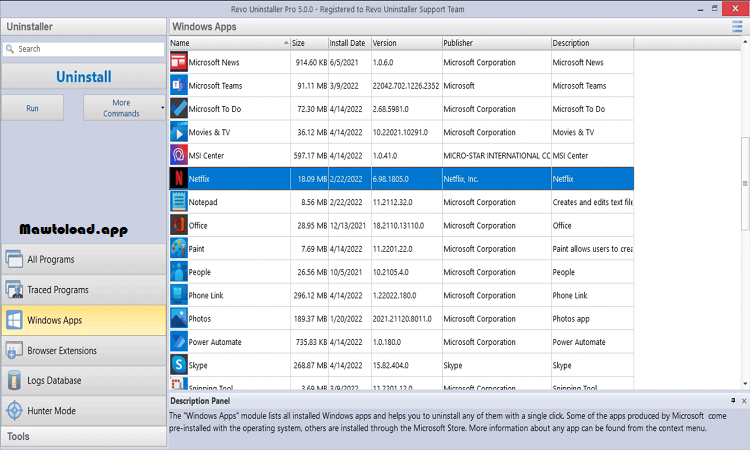This screenshot has width=750, height=450.
Task: Select the Microsoft Teams name text
Action: tap(215, 86)
